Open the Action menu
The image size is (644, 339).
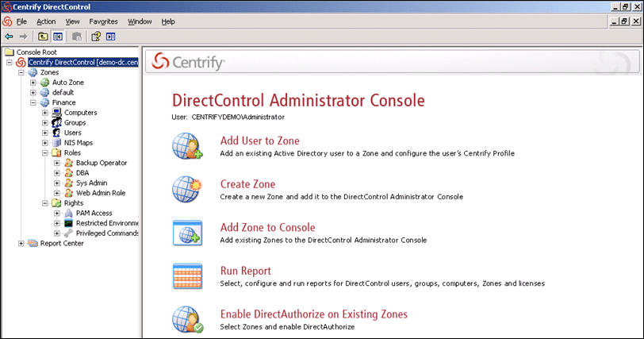46,21
